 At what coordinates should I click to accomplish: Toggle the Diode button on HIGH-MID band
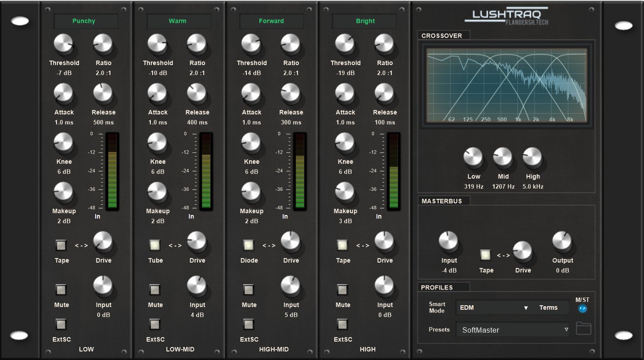[x=249, y=245]
